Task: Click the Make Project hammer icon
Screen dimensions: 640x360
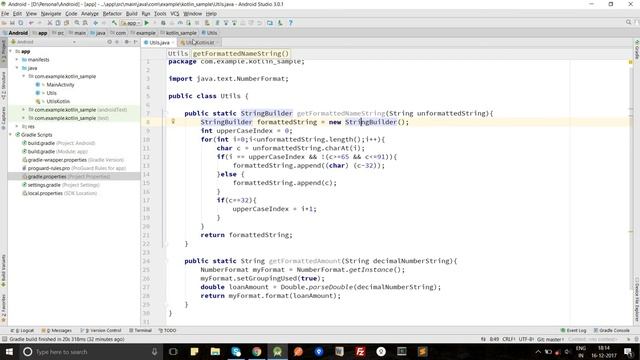Action: click(114, 23)
